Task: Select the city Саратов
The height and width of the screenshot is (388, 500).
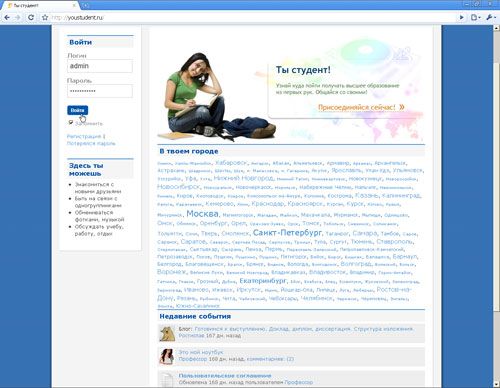Action: pos(194,241)
